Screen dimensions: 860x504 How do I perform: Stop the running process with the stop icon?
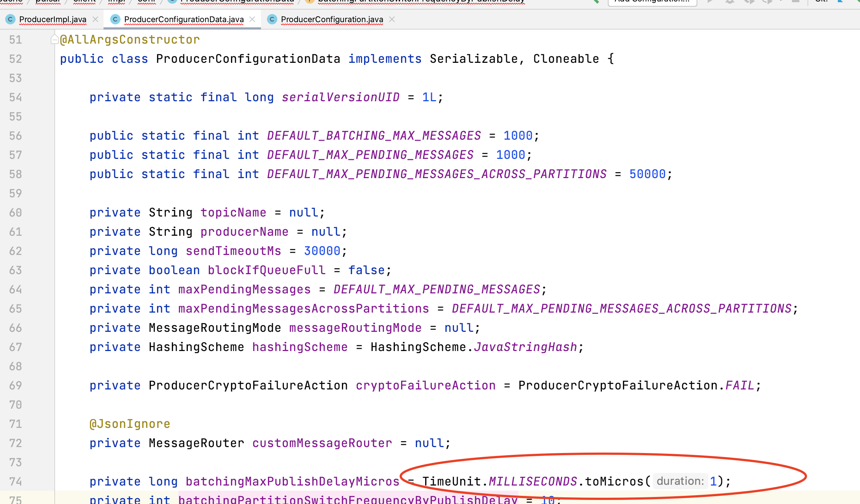point(796,2)
